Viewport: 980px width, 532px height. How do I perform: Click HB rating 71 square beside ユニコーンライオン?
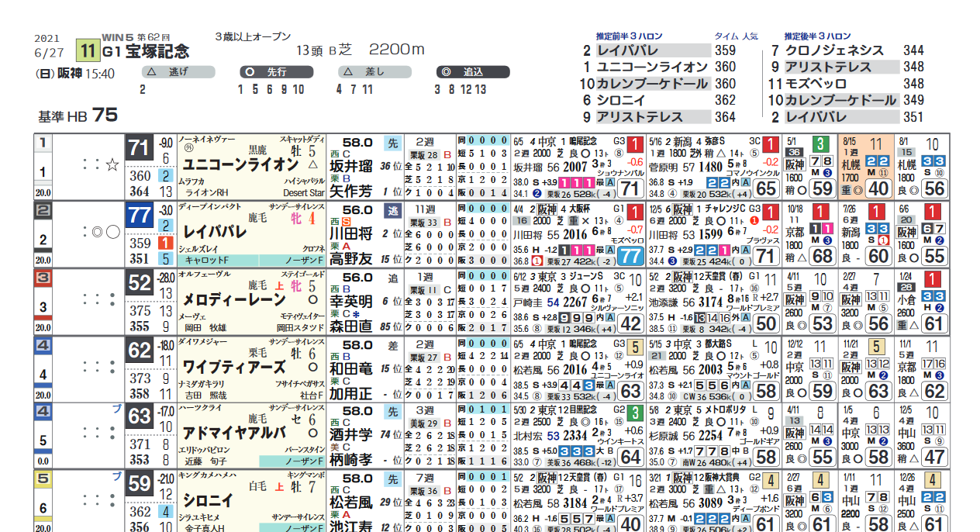[140, 148]
